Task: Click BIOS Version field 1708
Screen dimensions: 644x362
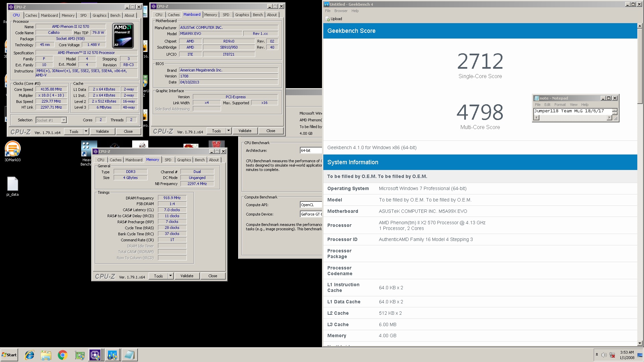Action: tap(229, 76)
